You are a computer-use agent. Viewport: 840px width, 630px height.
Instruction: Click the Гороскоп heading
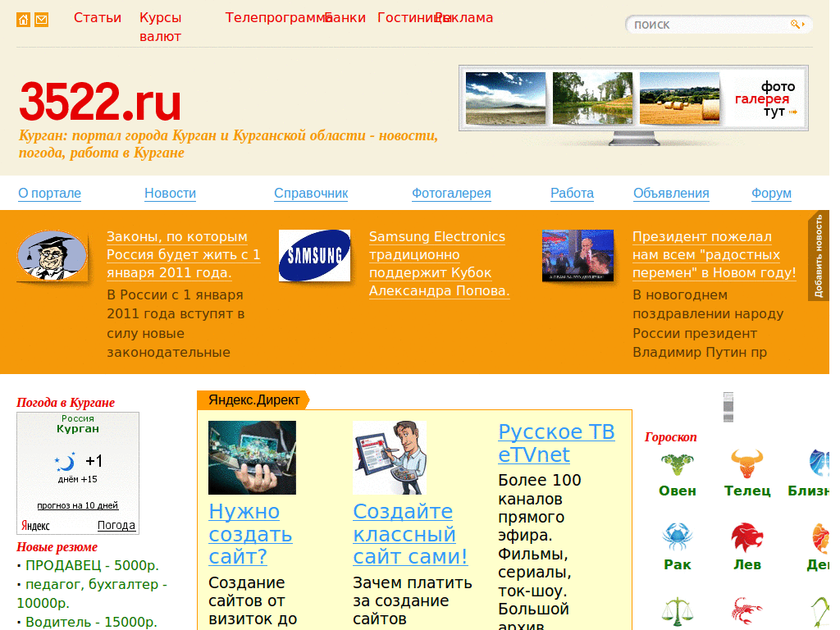tap(671, 437)
